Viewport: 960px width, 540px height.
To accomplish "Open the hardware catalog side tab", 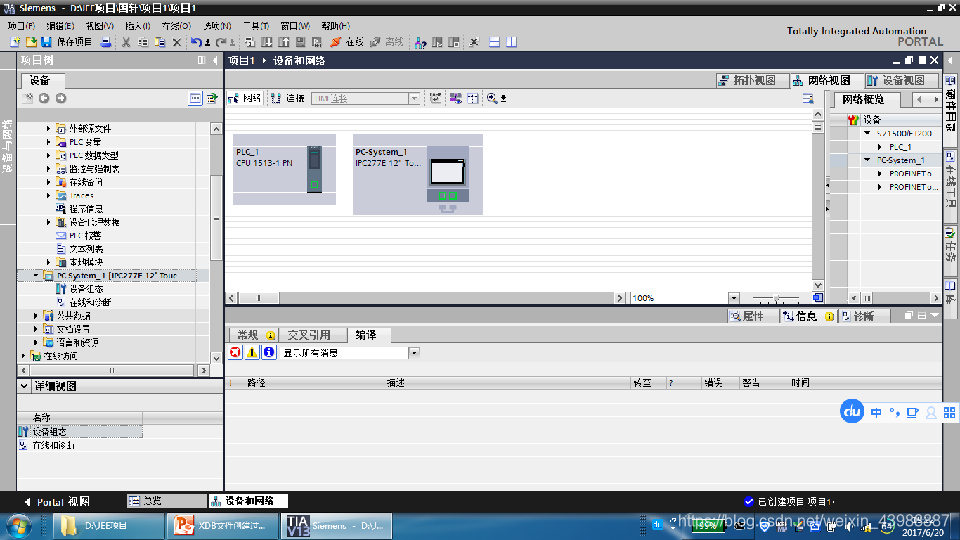I will point(950,103).
